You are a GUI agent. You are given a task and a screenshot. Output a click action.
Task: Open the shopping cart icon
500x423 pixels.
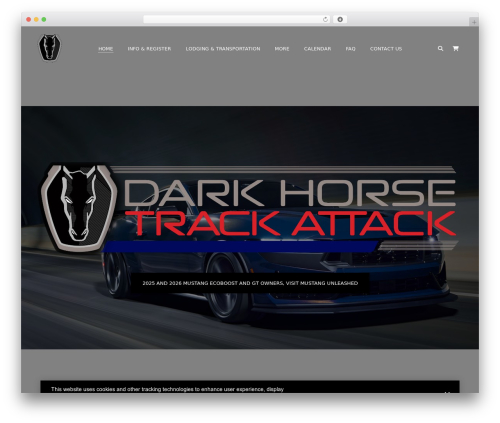(455, 49)
